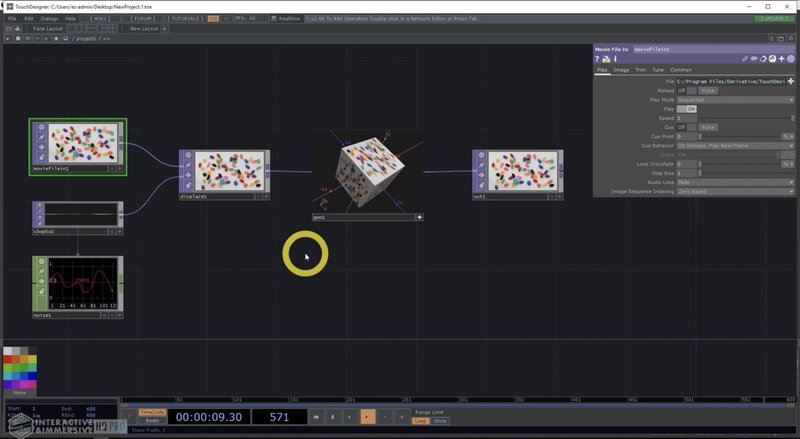Open operator help question mark icon
Screen dimensions: 800x439
596,59
